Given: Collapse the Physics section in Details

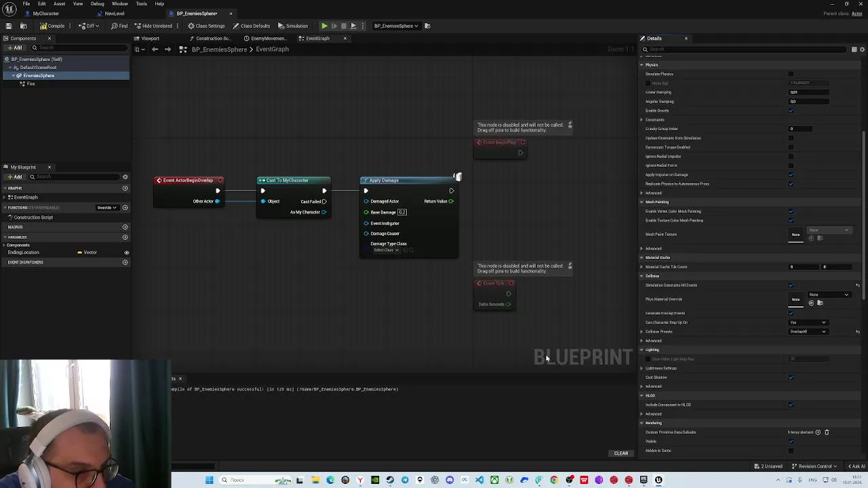Looking at the screenshot, I should [642, 65].
